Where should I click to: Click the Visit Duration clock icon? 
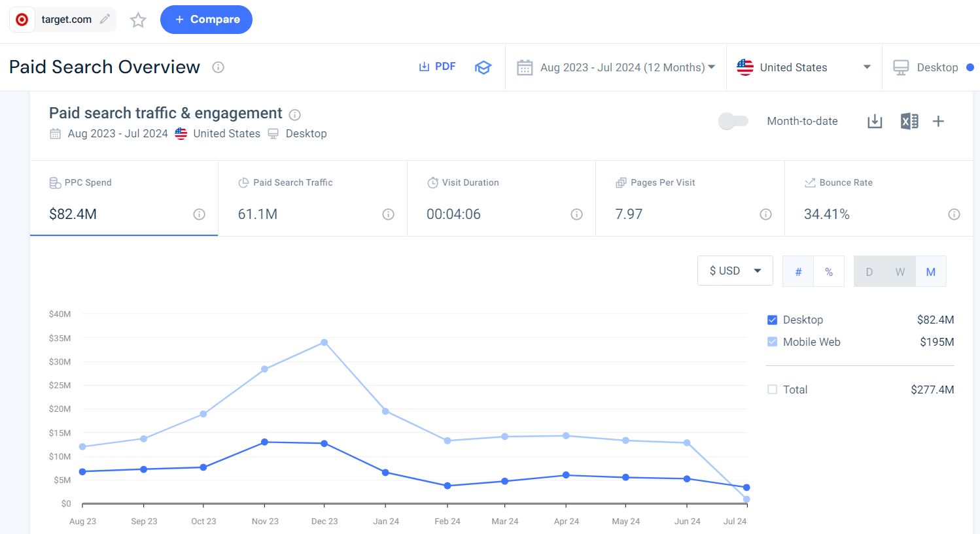tap(432, 183)
